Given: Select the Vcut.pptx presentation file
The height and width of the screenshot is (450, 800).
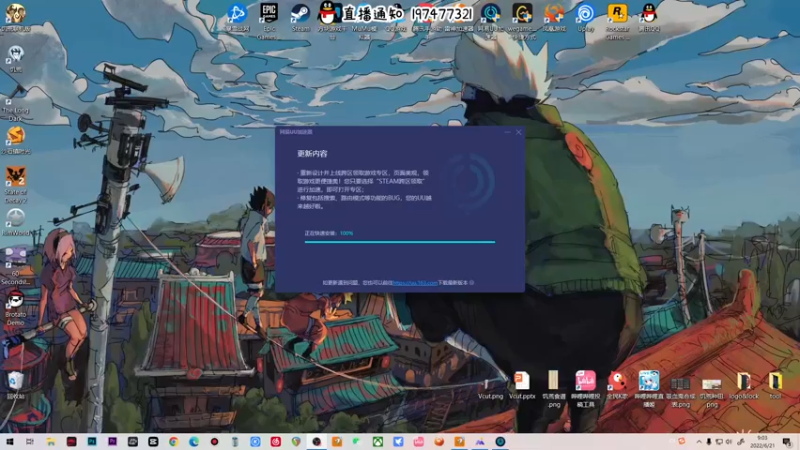Looking at the screenshot, I should [x=522, y=386].
